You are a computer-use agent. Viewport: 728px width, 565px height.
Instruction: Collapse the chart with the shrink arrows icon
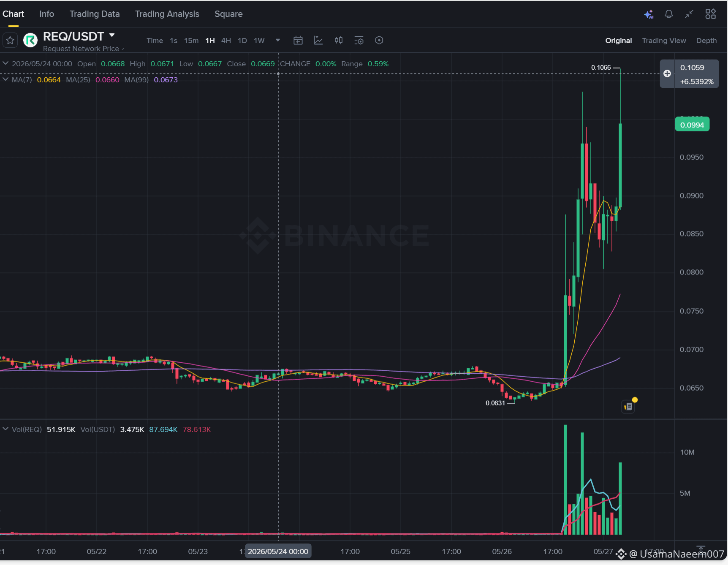689,14
